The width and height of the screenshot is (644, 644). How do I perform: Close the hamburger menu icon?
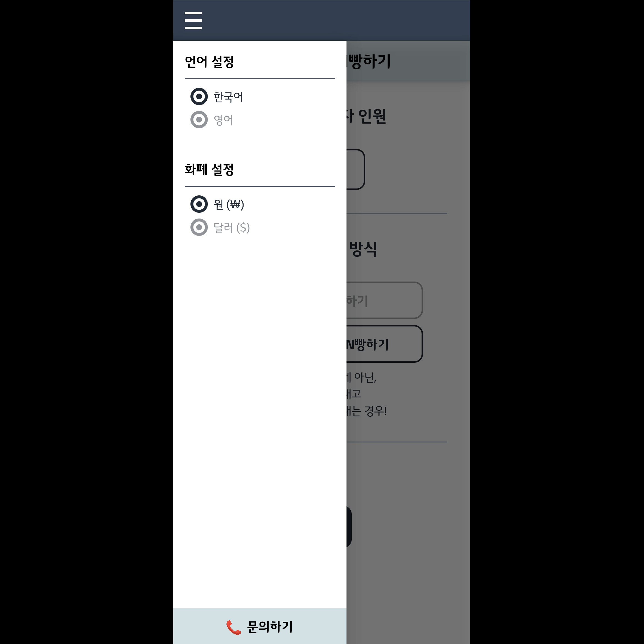(x=193, y=20)
